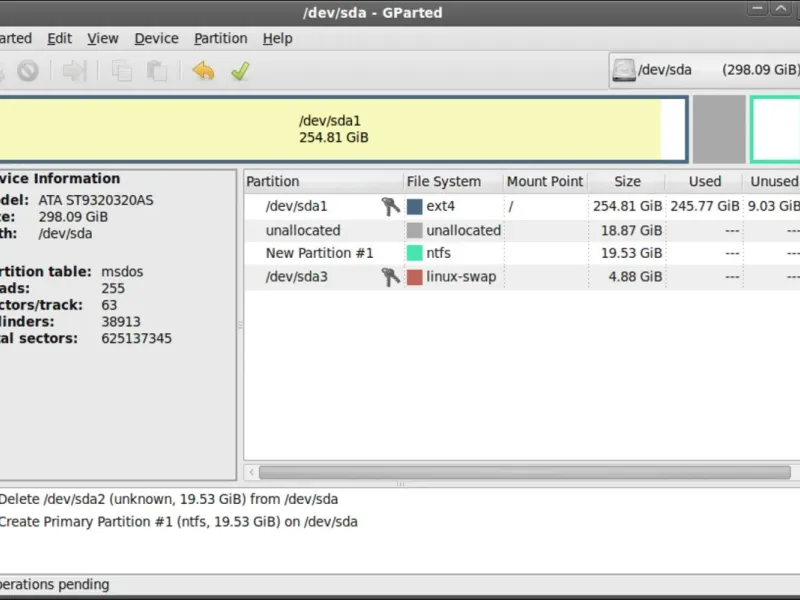The image size is (800, 600).
Task: Click the horizontal scrollbar of partition list
Action: click(524, 472)
